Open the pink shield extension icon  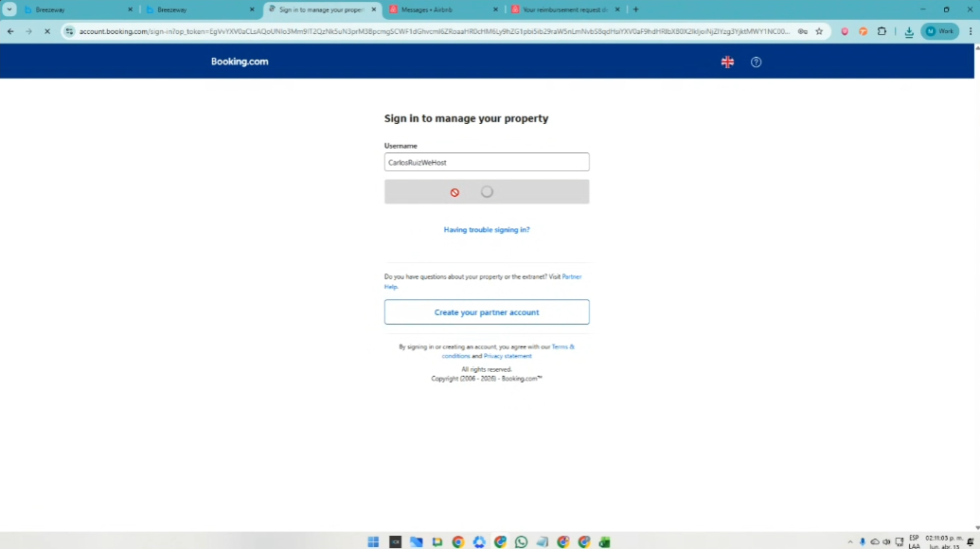(x=845, y=31)
